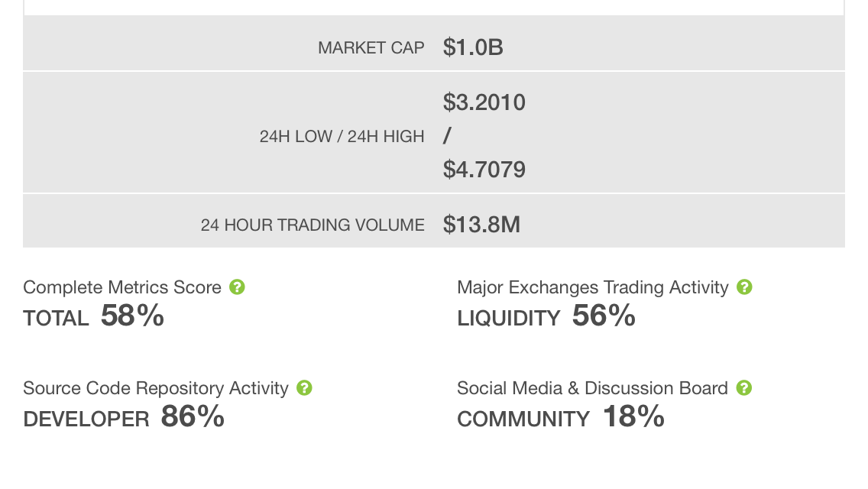Screen dimensions: 868x489
Task: Select the $13.8M trading volume value
Action: coord(481,225)
